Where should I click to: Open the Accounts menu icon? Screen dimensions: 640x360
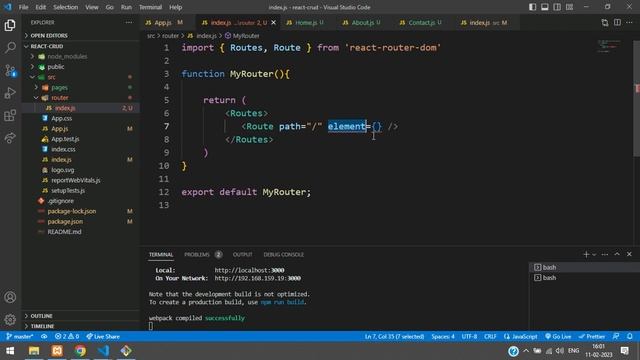10,297
